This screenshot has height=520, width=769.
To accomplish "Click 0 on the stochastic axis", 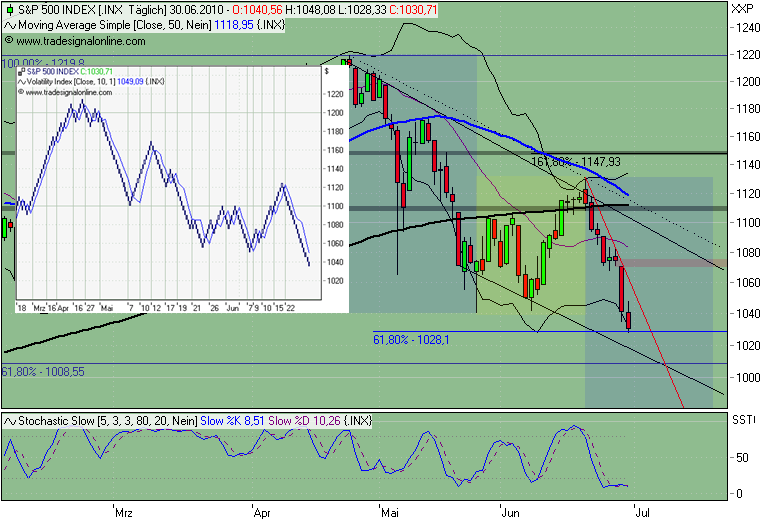I will pos(740,494).
